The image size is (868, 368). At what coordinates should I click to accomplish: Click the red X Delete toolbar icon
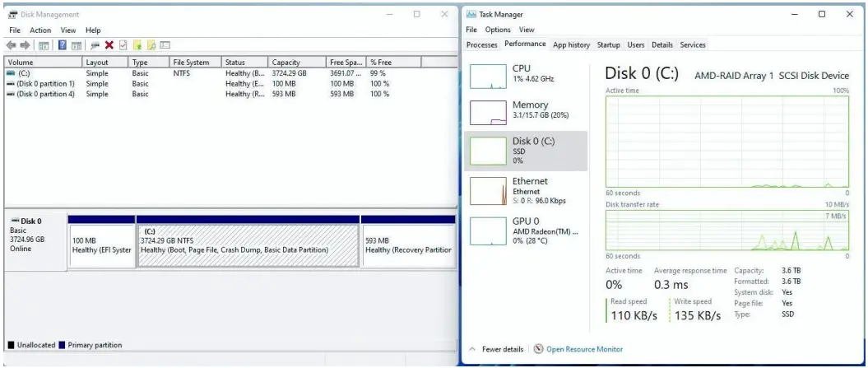[109, 45]
